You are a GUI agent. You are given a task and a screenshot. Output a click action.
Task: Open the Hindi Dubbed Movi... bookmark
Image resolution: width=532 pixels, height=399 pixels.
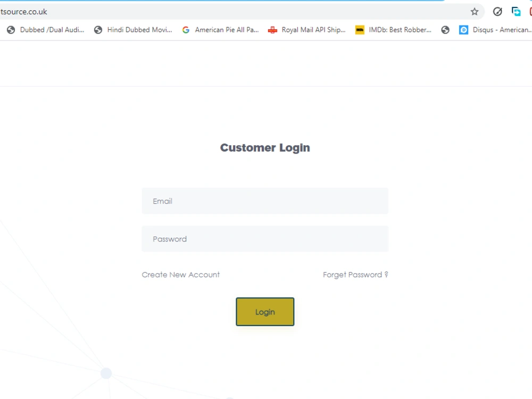pyautogui.click(x=133, y=30)
